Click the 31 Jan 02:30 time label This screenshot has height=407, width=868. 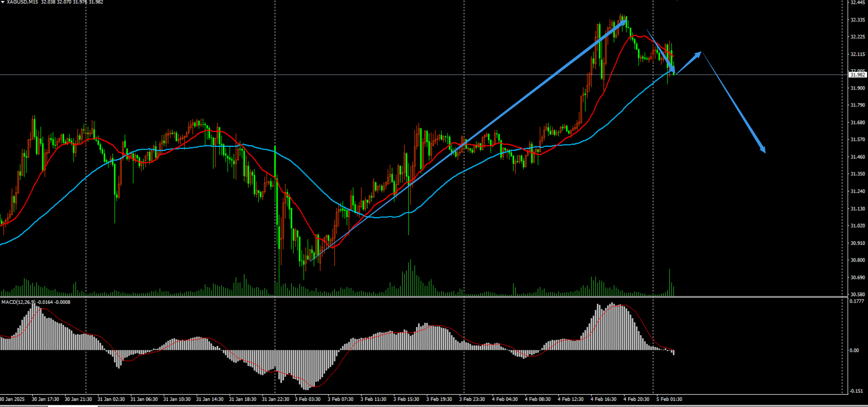(111, 399)
